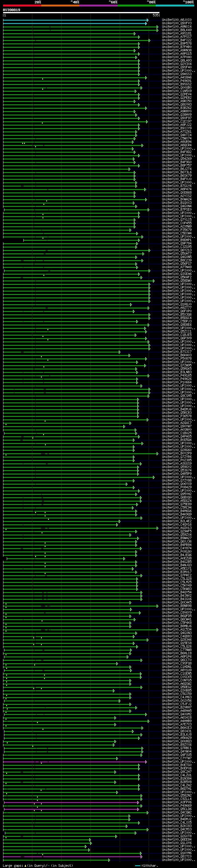Viewport: 197px width, 868px height.
Task: Select label UniRef100_P35679
Action: pyautogui.click(x=177, y=230)
